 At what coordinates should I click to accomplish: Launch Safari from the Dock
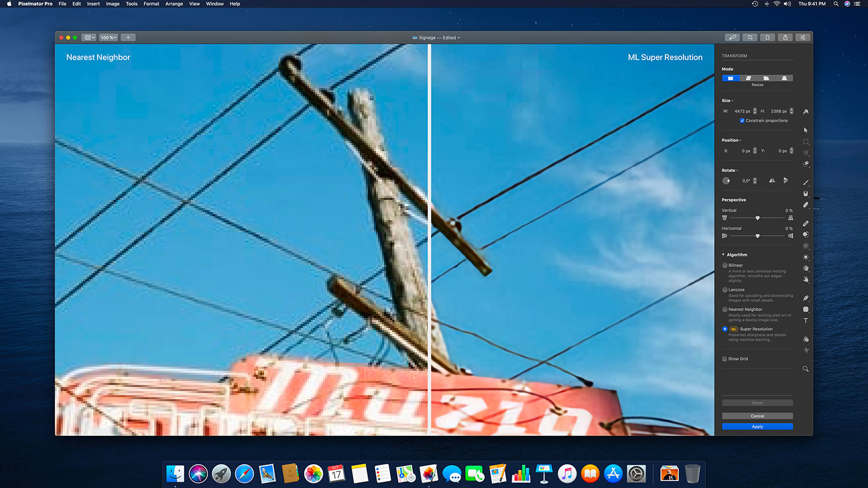point(244,474)
